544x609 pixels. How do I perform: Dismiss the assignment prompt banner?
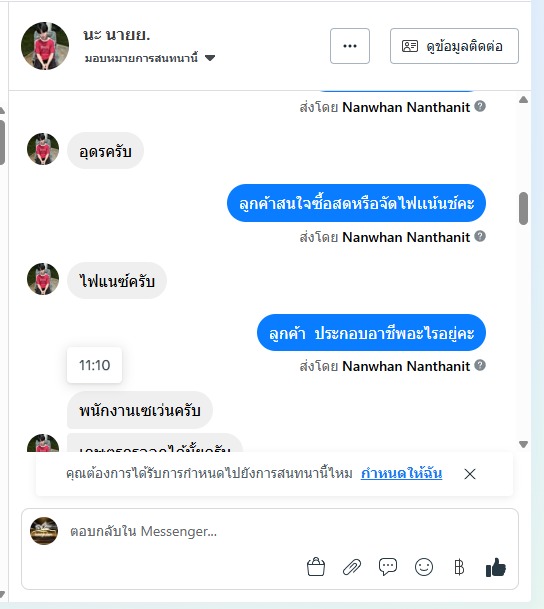(470, 474)
